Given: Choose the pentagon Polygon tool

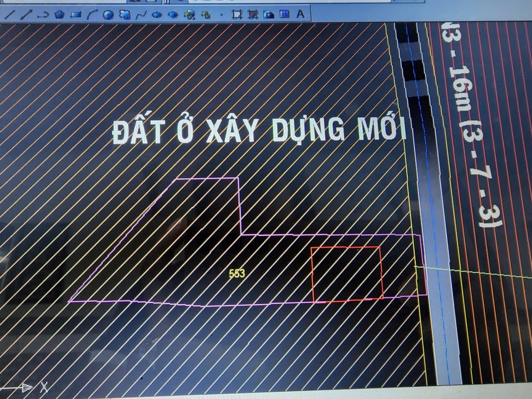Looking at the screenshot, I should click(60, 15).
